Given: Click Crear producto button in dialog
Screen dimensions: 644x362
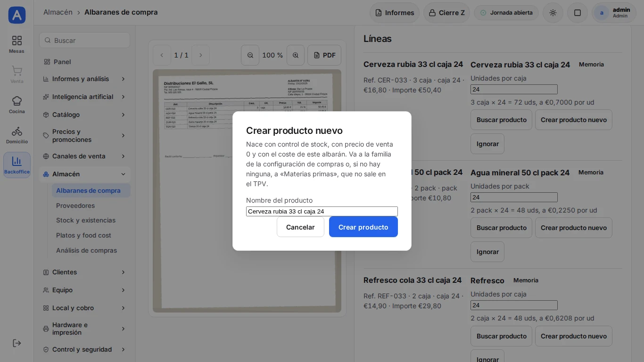Looking at the screenshot, I should (363, 227).
